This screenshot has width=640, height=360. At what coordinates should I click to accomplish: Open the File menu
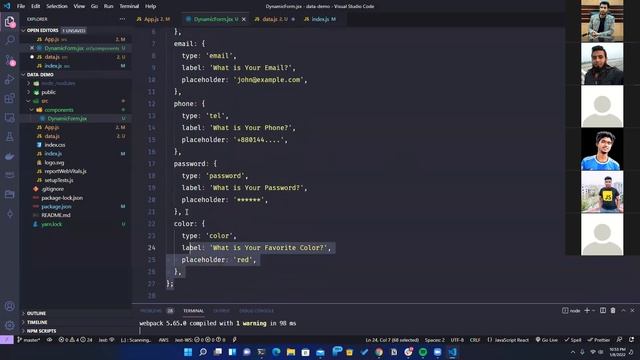[x=21, y=6]
